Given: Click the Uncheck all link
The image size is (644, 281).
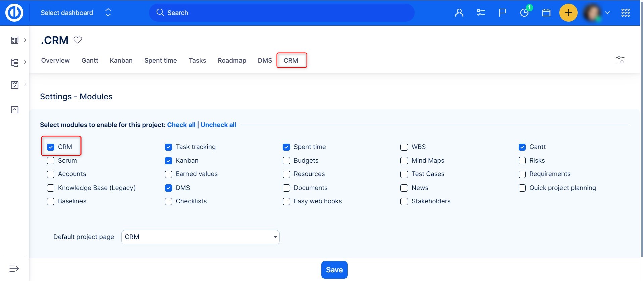Looking at the screenshot, I should (x=218, y=125).
